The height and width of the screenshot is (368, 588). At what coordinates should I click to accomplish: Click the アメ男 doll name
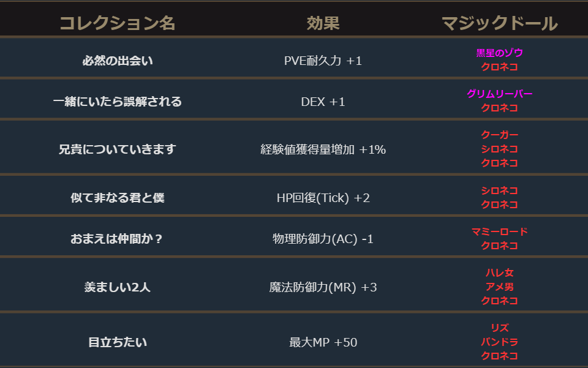(x=499, y=287)
